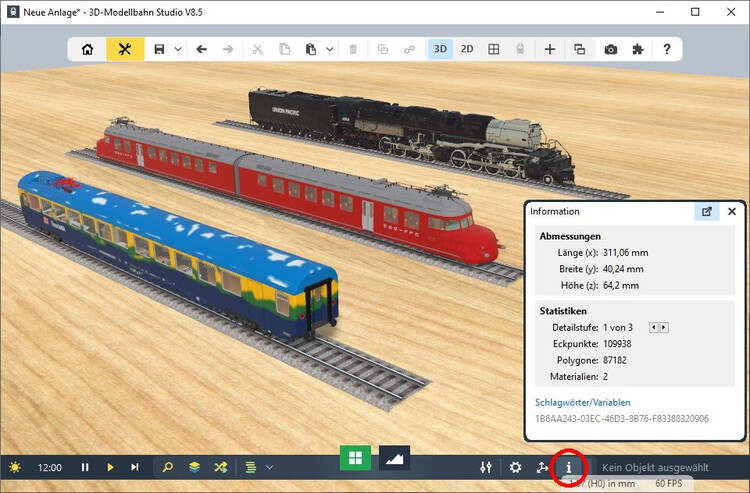Image resolution: width=750 pixels, height=493 pixels.
Task: Click the (H0) in mm scale text
Action: 611,483
